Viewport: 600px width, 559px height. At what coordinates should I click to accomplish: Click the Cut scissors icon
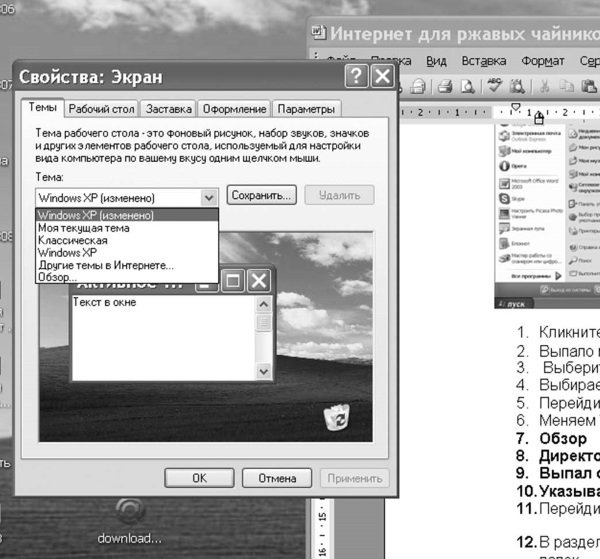[544, 86]
